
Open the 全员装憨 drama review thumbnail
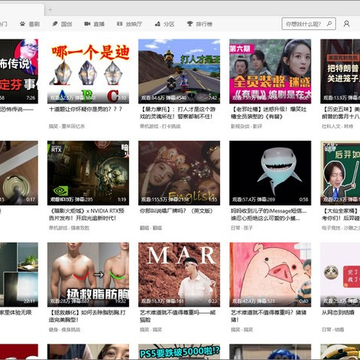click(x=270, y=71)
